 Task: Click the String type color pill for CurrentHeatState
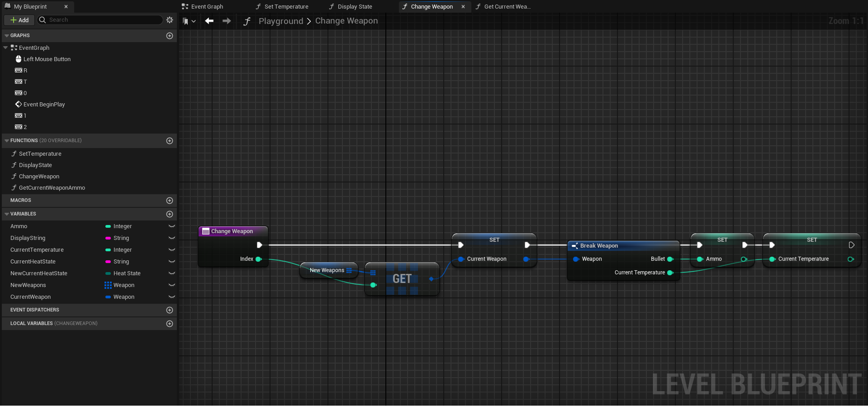(x=108, y=262)
